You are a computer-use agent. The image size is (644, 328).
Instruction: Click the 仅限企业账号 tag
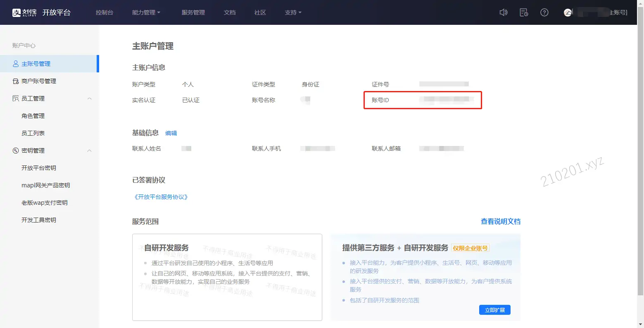tap(471, 248)
